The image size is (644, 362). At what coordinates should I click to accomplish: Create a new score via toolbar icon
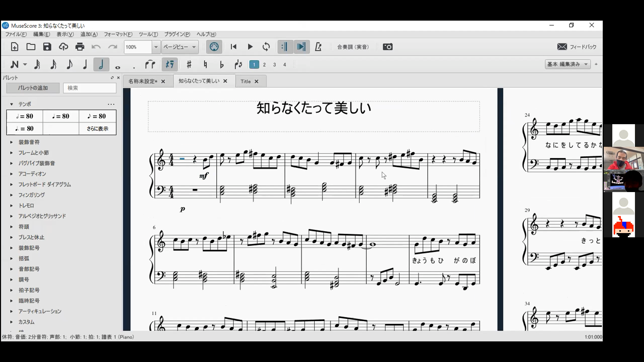click(x=14, y=47)
